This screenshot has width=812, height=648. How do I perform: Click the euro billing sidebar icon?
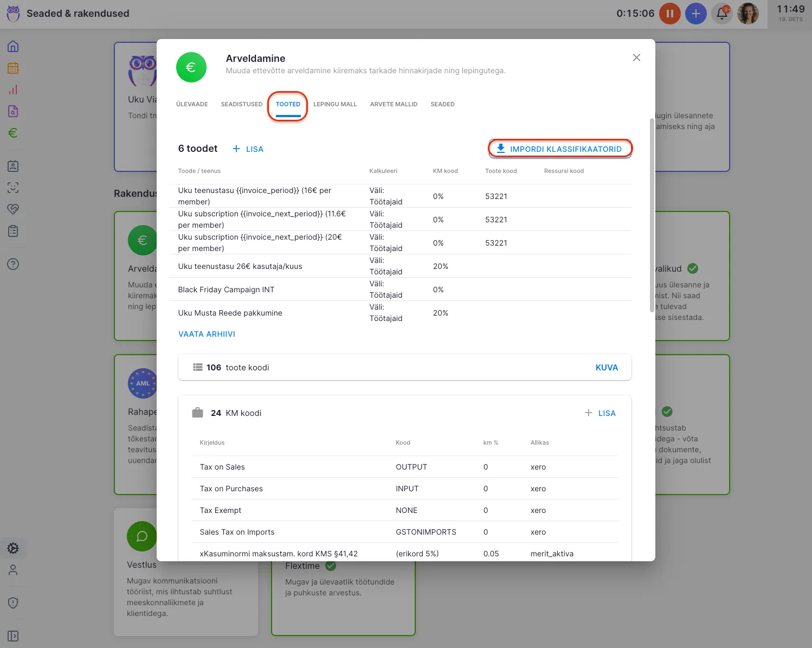[x=13, y=133]
